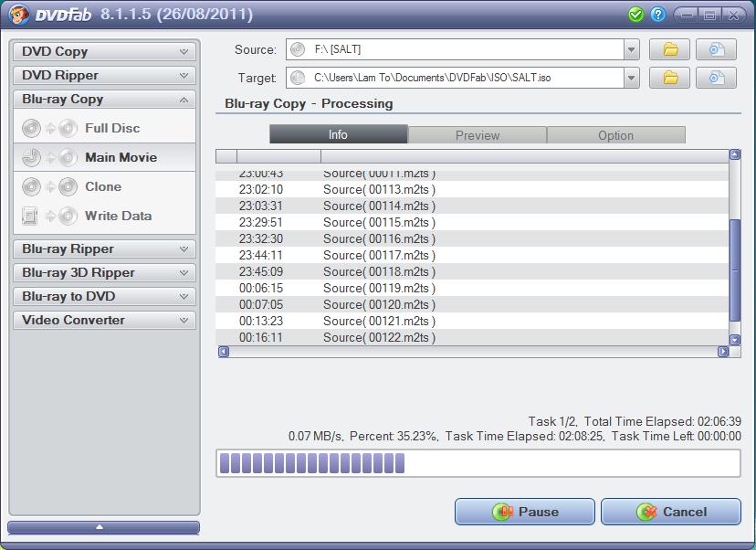This screenshot has width=756, height=550.
Task: Select log row Source( 00118.m2ts )
Action: (472, 271)
